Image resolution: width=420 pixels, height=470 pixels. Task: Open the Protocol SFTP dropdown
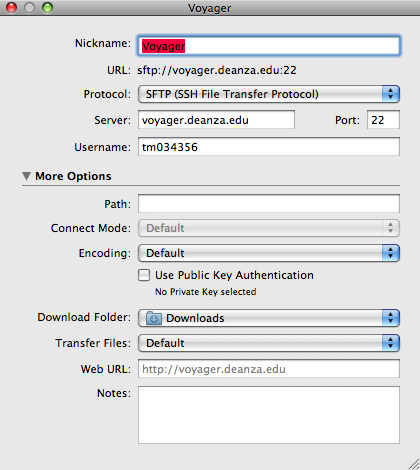(x=269, y=94)
